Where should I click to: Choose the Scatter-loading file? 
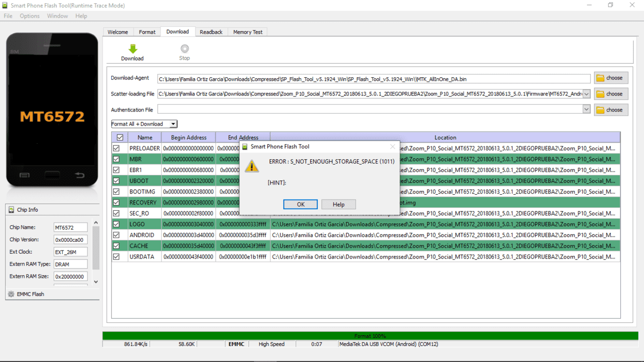coord(611,94)
